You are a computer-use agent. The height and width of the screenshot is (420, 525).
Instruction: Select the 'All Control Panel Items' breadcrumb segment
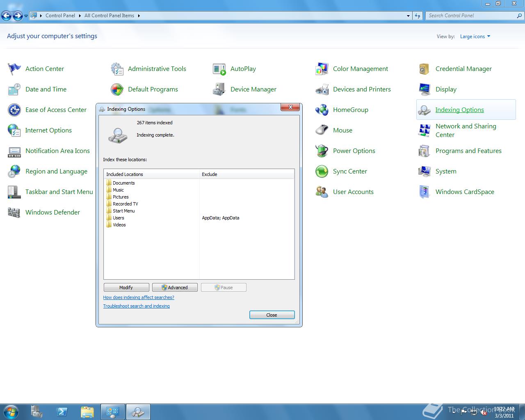coord(109,16)
